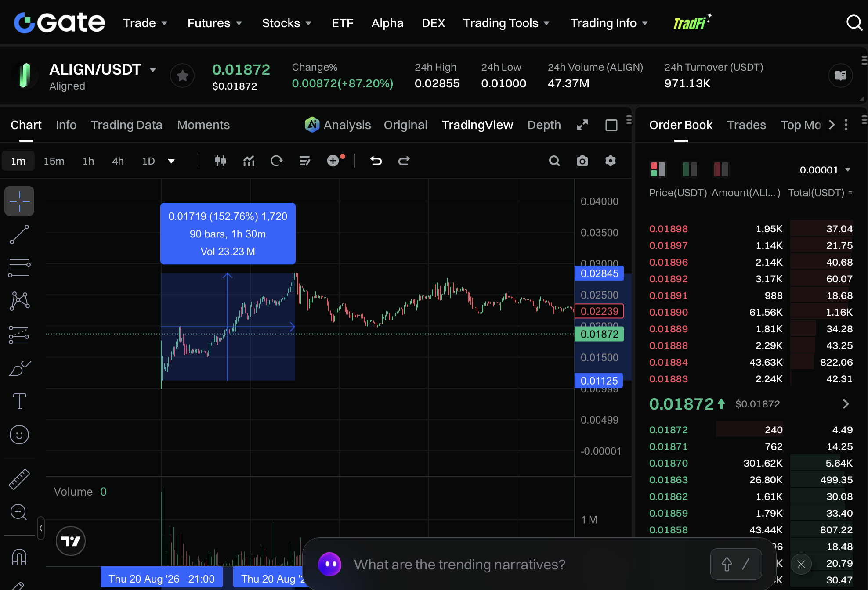868x590 pixels.
Task: Take a chart snapshot with camera icon
Action: coord(582,161)
